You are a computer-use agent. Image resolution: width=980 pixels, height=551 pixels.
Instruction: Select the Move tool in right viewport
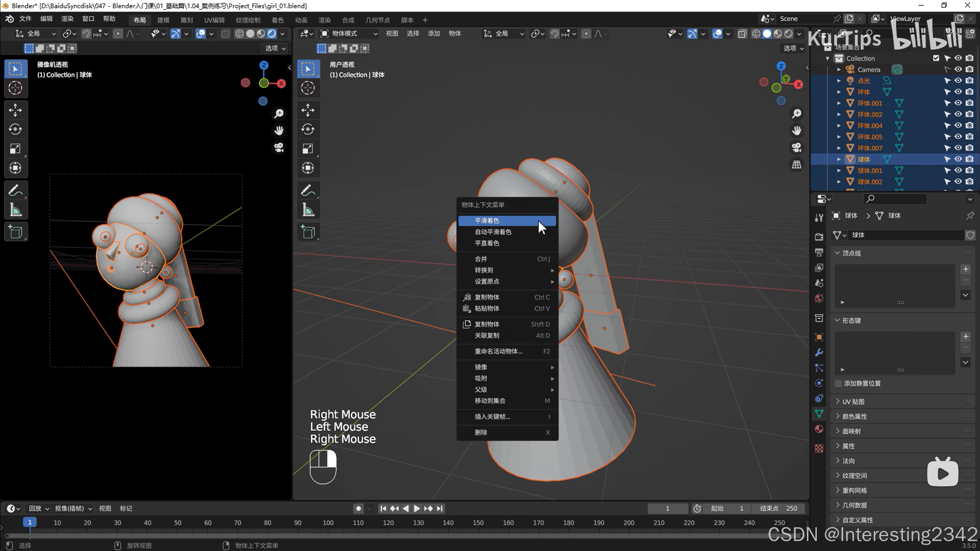[308, 110]
